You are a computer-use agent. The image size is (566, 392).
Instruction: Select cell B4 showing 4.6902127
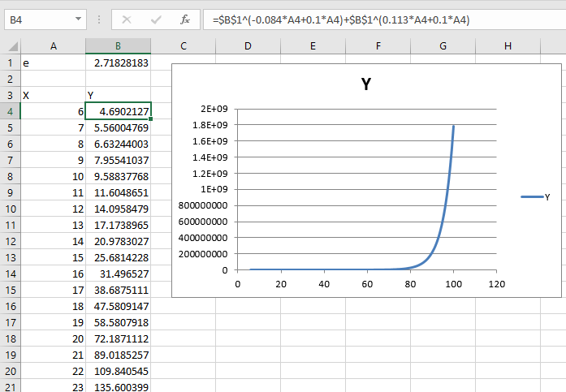pyautogui.click(x=118, y=111)
